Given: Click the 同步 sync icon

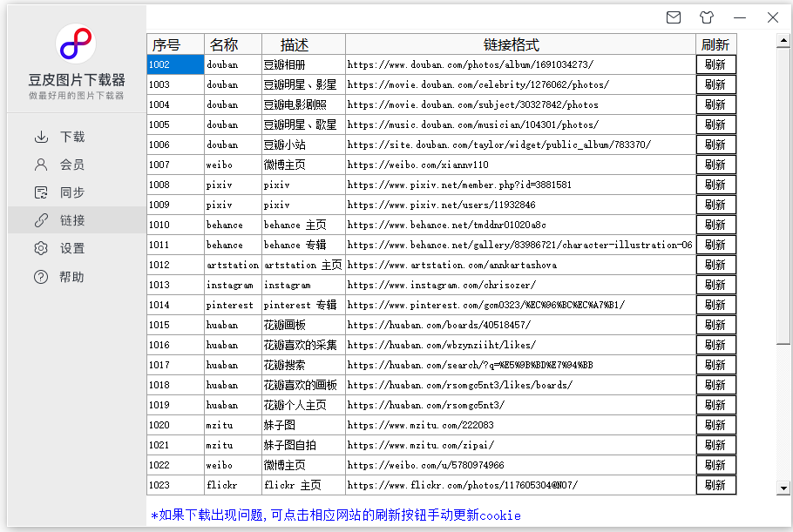Looking at the screenshot, I should 41,192.
